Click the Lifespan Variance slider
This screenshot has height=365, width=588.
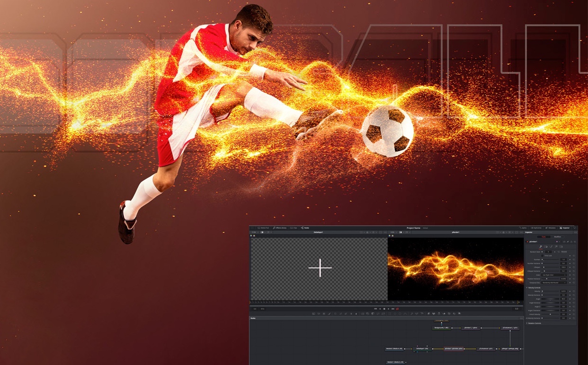click(x=550, y=271)
